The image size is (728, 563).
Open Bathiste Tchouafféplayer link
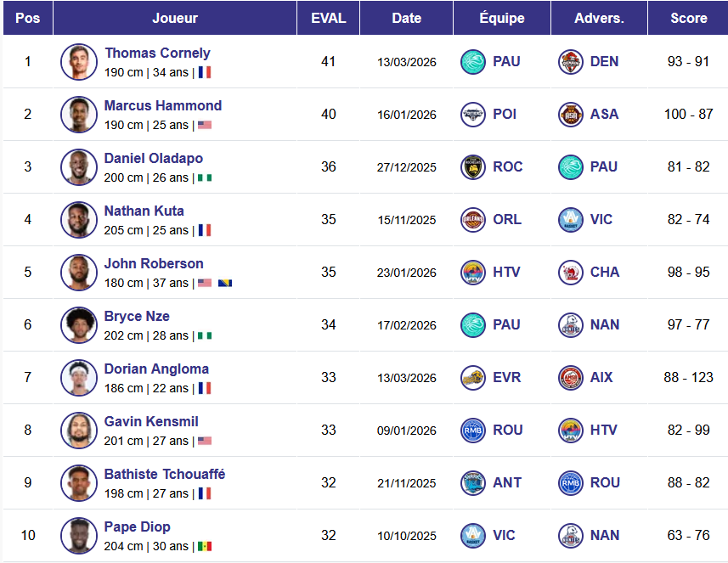point(164,474)
